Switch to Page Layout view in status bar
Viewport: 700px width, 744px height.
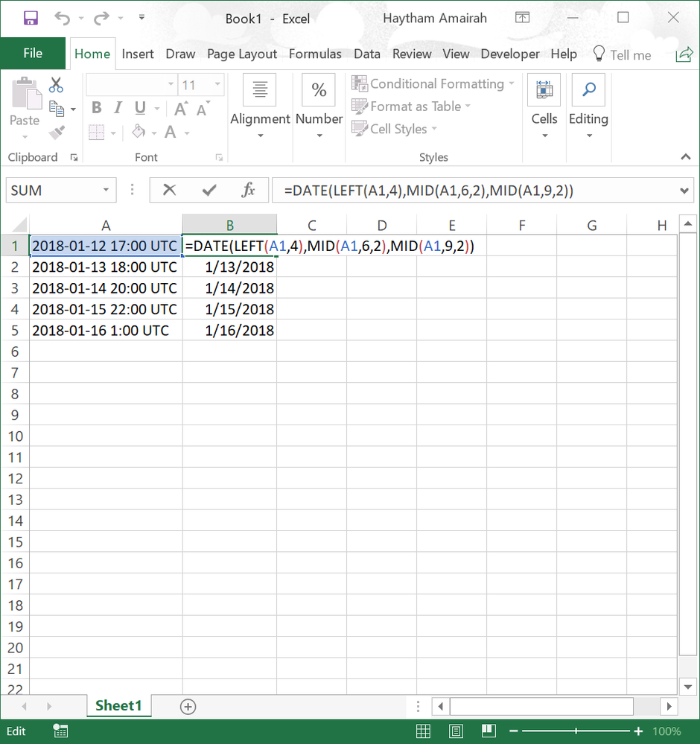pyautogui.click(x=456, y=731)
